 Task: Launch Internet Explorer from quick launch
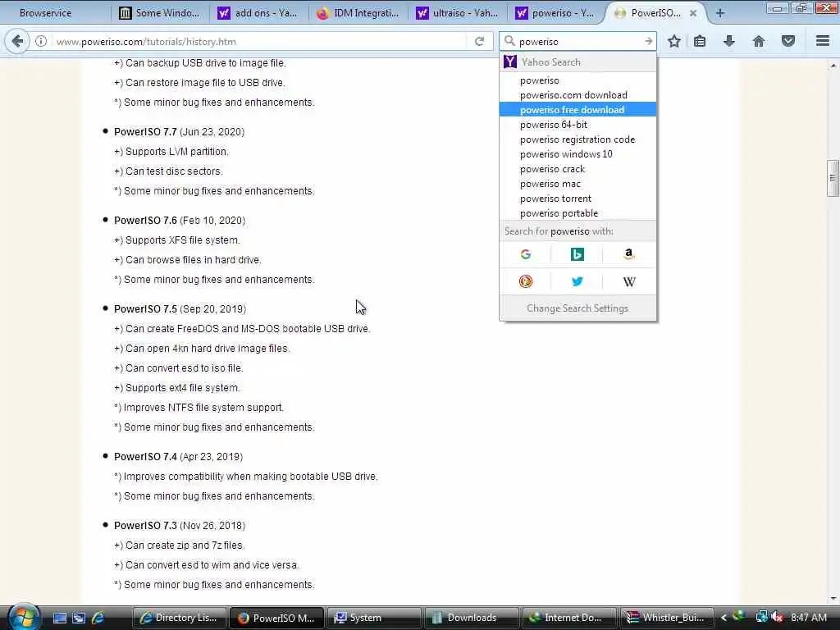(98, 618)
